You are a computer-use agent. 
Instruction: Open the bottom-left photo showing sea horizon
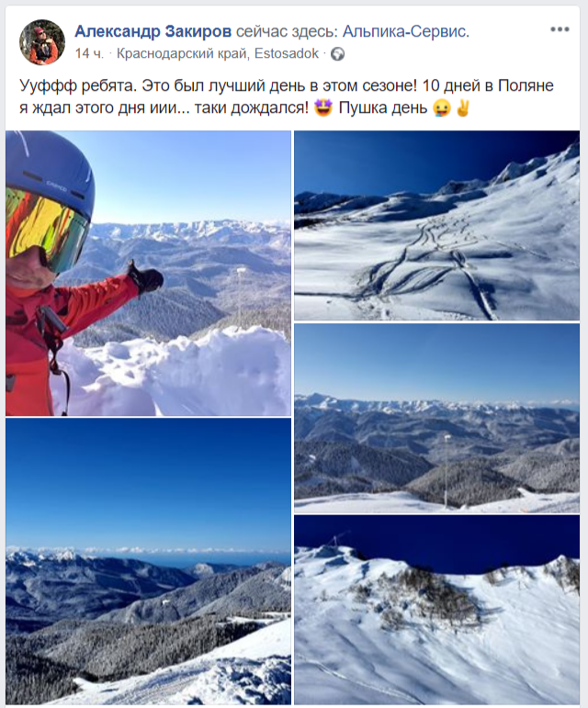(148, 561)
